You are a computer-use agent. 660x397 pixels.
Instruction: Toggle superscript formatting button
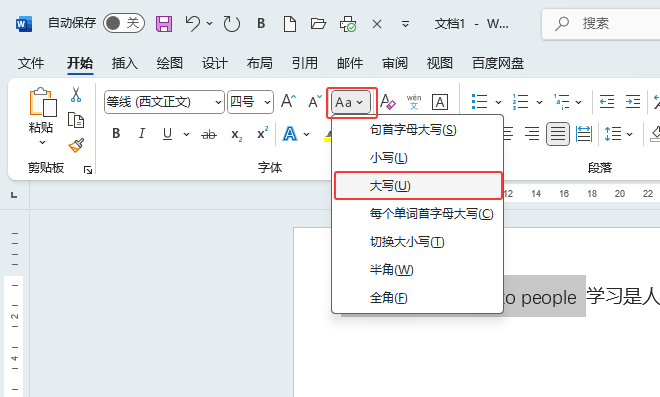coord(263,133)
